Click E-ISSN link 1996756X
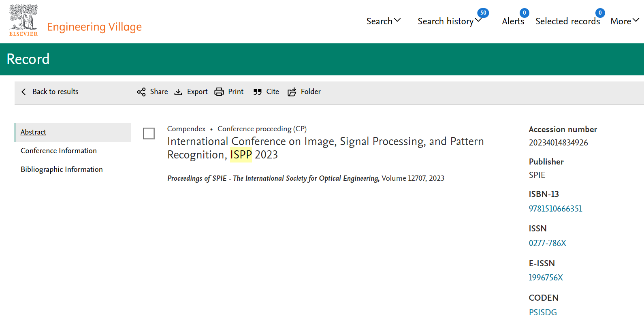The image size is (644, 325). 546,278
